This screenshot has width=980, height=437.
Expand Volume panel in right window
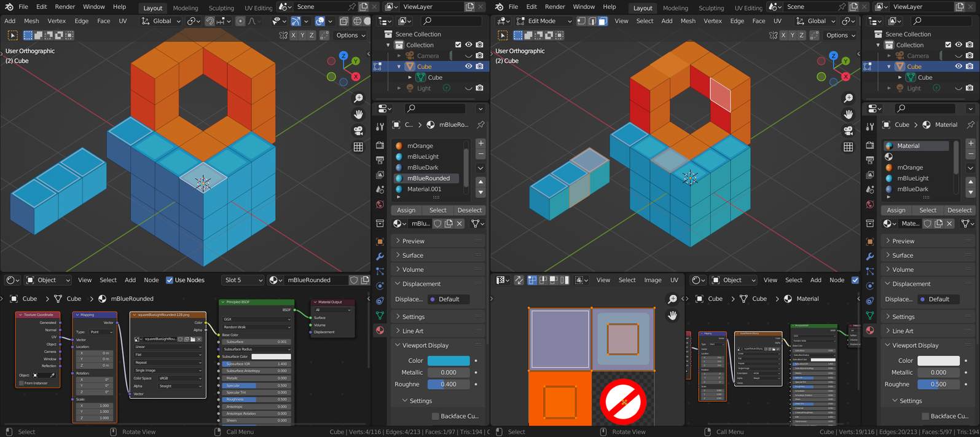click(929, 269)
